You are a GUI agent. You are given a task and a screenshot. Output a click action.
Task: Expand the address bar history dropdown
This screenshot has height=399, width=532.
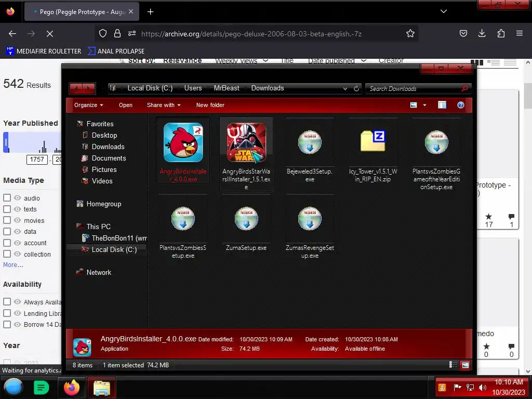point(345,88)
